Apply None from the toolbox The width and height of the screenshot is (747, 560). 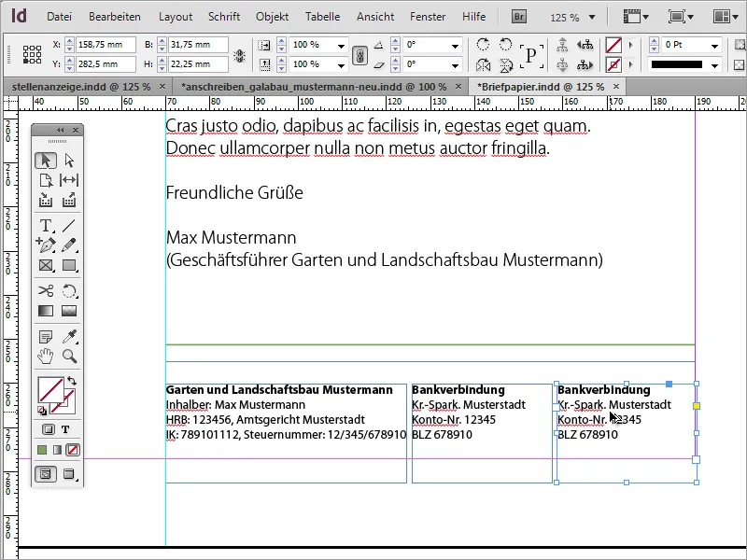coord(73,450)
